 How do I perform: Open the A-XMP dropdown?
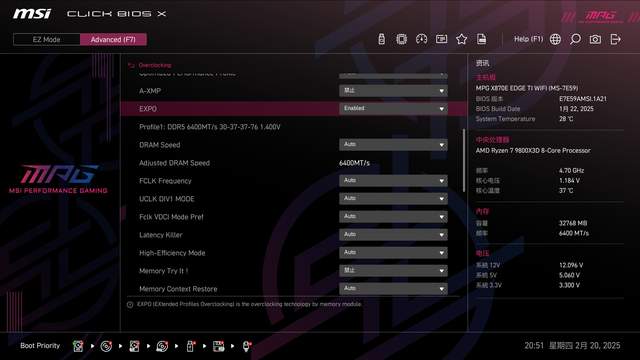[393, 91]
